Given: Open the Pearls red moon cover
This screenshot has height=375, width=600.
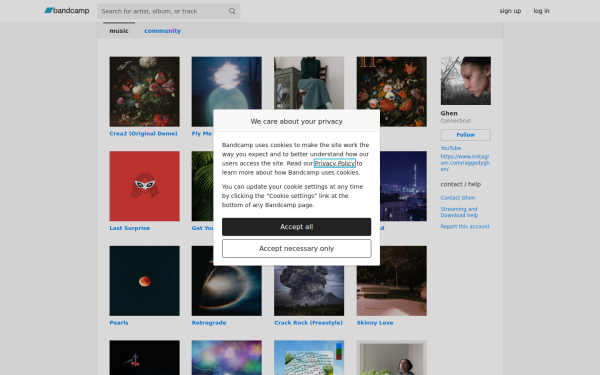Looking at the screenshot, I should click(144, 281).
